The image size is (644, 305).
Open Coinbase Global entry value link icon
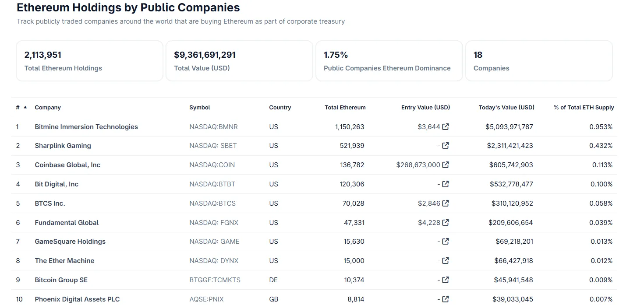(x=446, y=165)
